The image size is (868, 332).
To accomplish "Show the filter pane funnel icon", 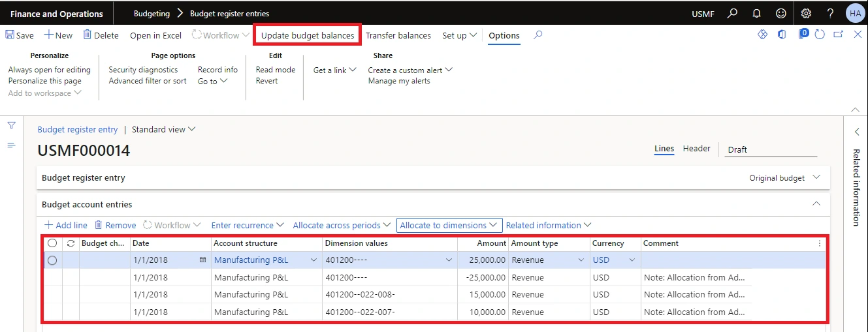I will (x=11, y=125).
